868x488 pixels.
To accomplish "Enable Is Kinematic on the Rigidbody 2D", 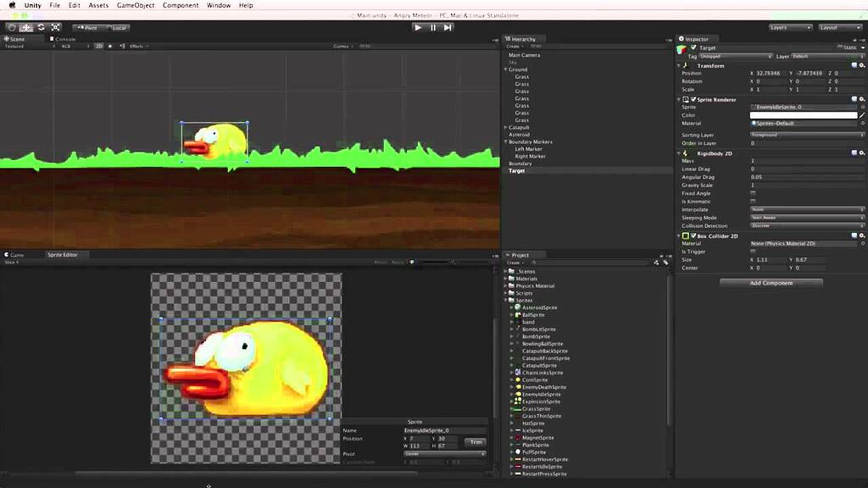I will (753, 202).
